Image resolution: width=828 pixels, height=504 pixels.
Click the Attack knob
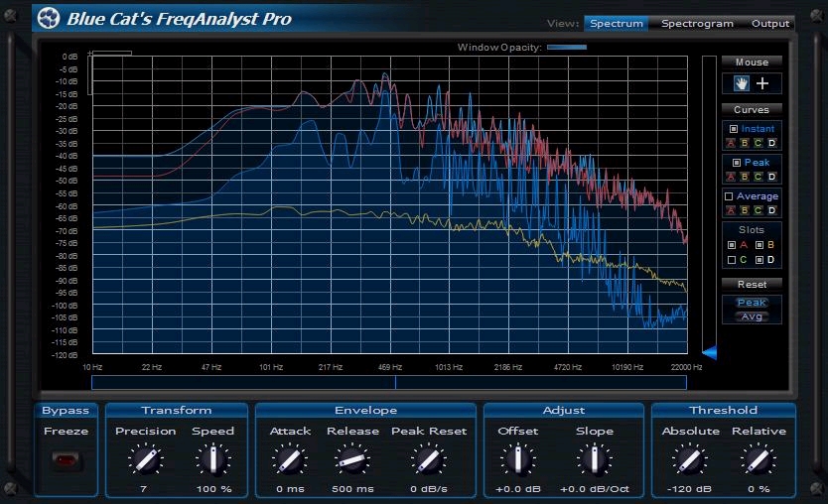point(289,459)
